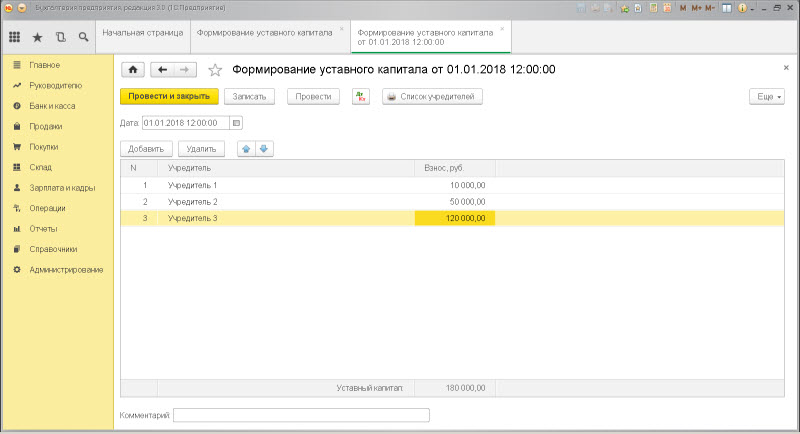Open history icon in top panel
Viewport: 800px width, 434px height.
(x=60, y=37)
